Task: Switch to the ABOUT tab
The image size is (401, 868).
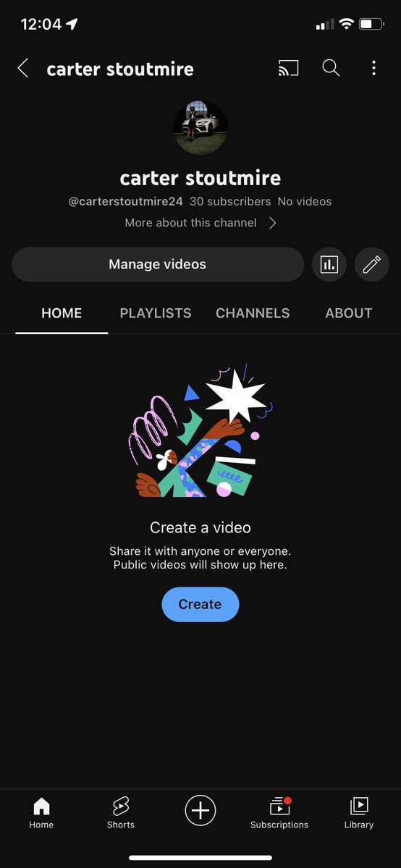Action: (349, 313)
